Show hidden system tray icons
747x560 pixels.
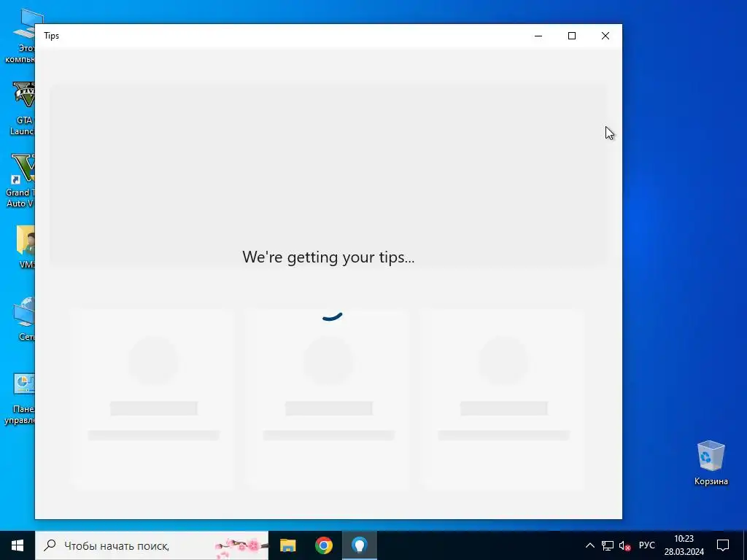[589, 545]
